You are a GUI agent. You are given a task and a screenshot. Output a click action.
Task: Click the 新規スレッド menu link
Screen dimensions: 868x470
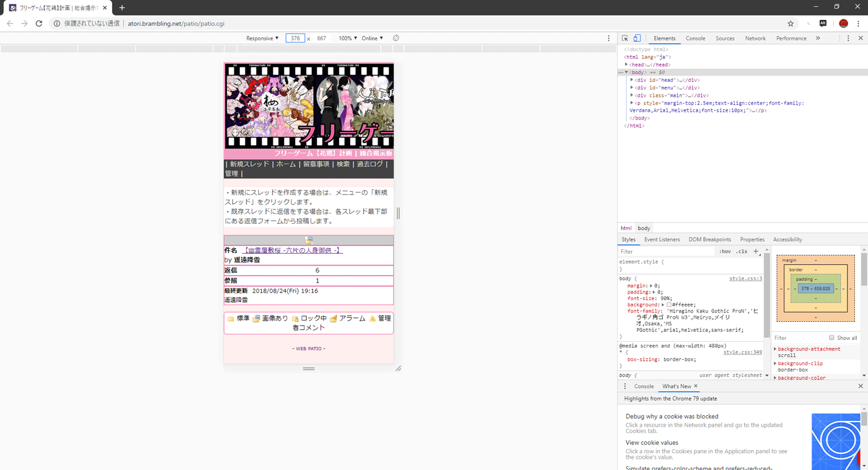pyautogui.click(x=249, y=164)
